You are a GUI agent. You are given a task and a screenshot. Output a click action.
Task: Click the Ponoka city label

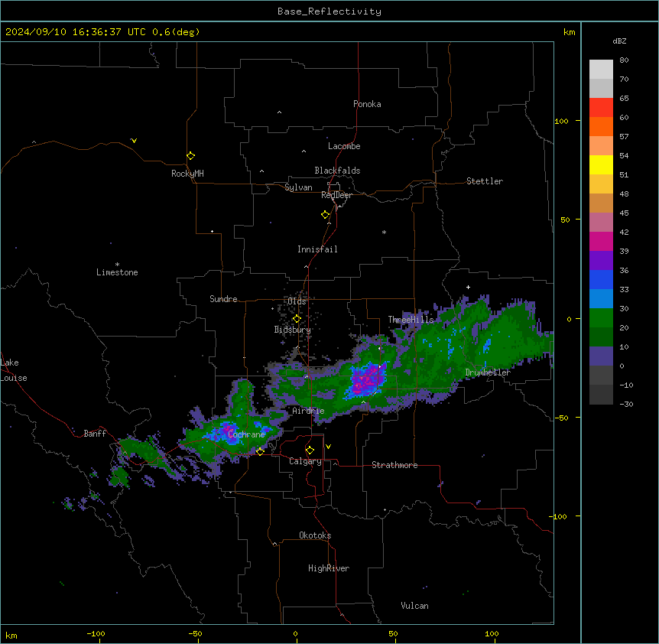click(x=367, y=104)
